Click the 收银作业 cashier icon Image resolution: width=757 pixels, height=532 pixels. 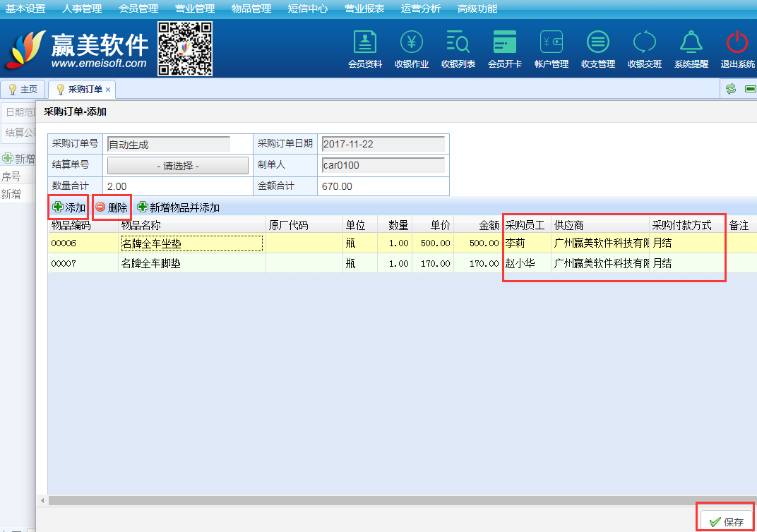(412, 43)
